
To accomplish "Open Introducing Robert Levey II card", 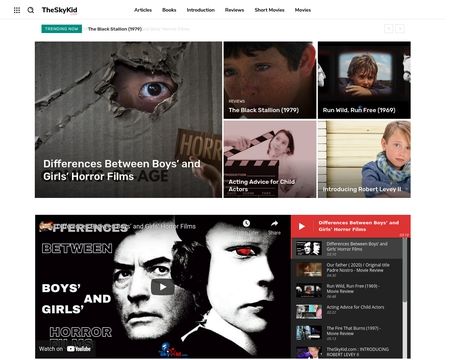I will coord(364,159).
